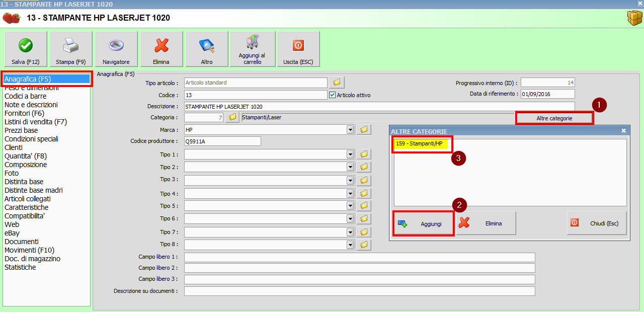Open folder icon next to Tipo 4
The height and width of the screenshot is (312, 644).
(x=364, y=193)
